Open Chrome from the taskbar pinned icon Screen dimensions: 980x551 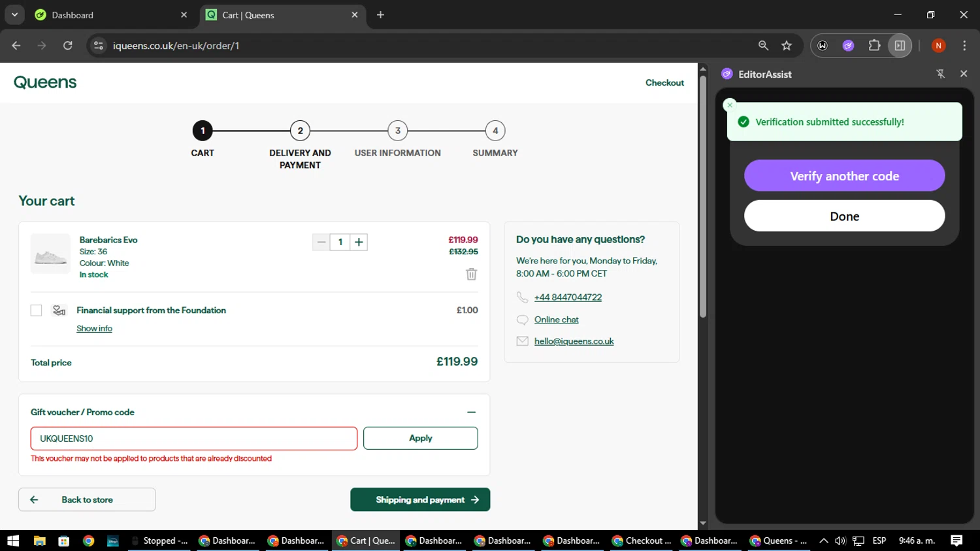(x=88, y=541)
